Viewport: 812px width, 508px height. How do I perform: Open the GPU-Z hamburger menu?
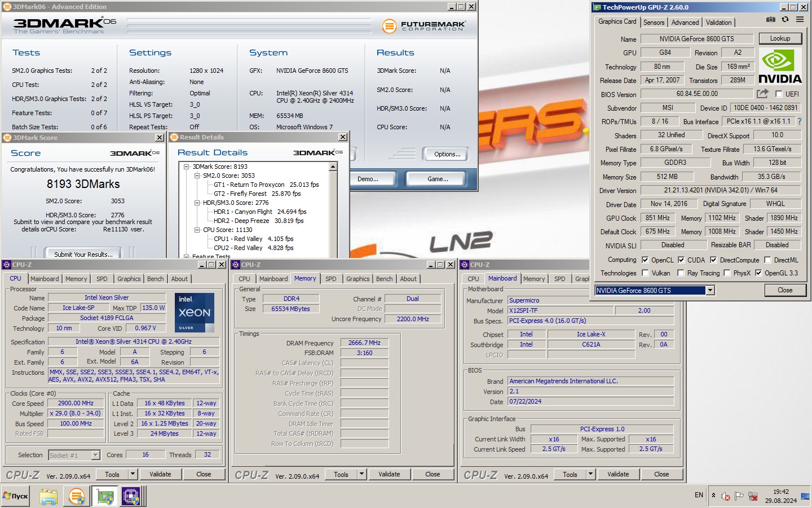click(800, 19)
